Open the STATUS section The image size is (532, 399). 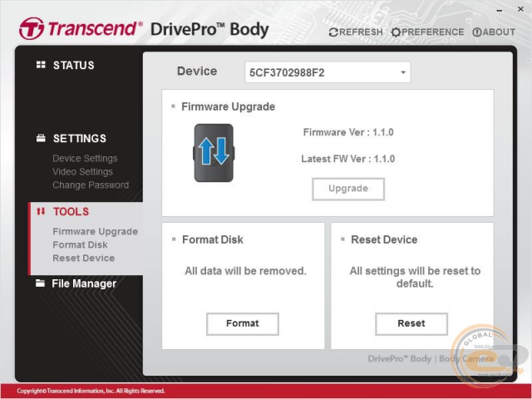click(x=74, y=65)
